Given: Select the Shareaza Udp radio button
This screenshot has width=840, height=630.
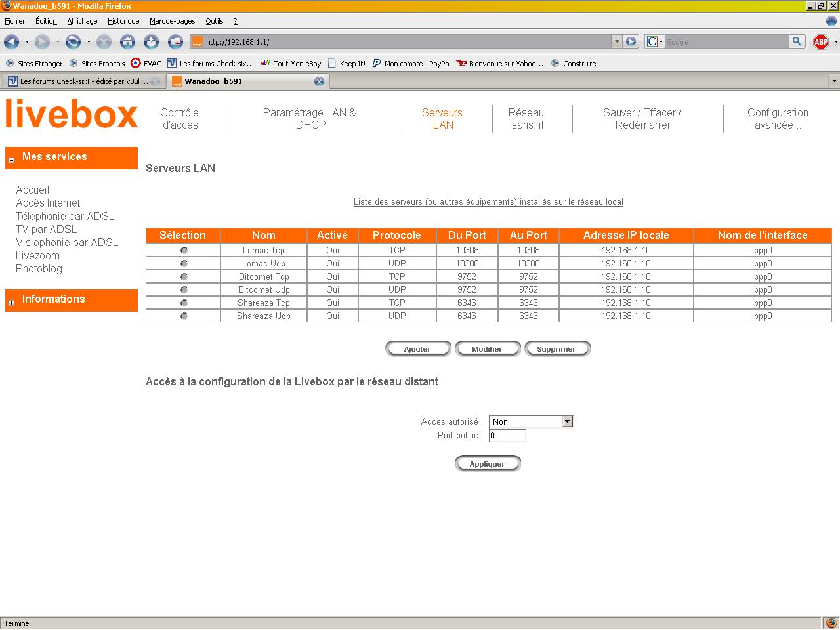Looking at the screenshot, I should [184, 316].
